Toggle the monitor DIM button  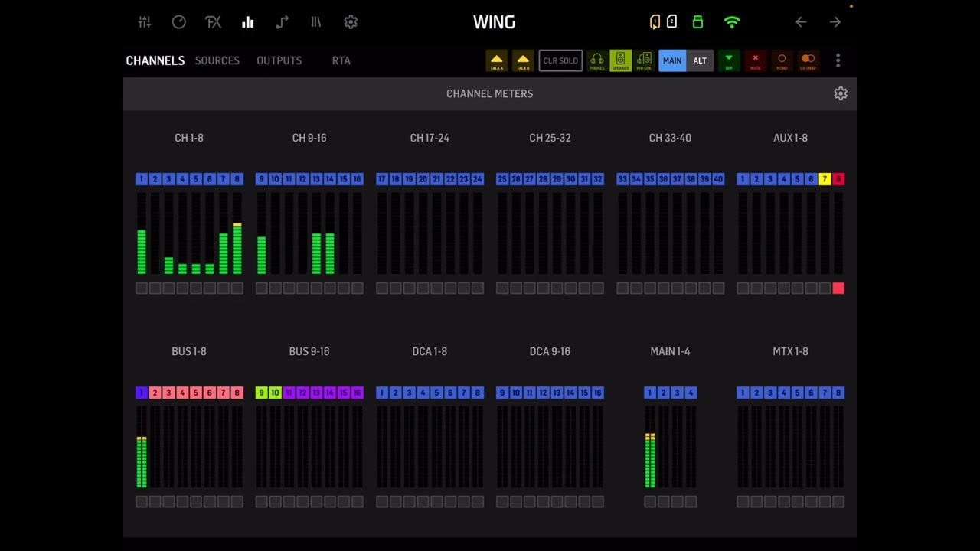click(x=729, y=60)
